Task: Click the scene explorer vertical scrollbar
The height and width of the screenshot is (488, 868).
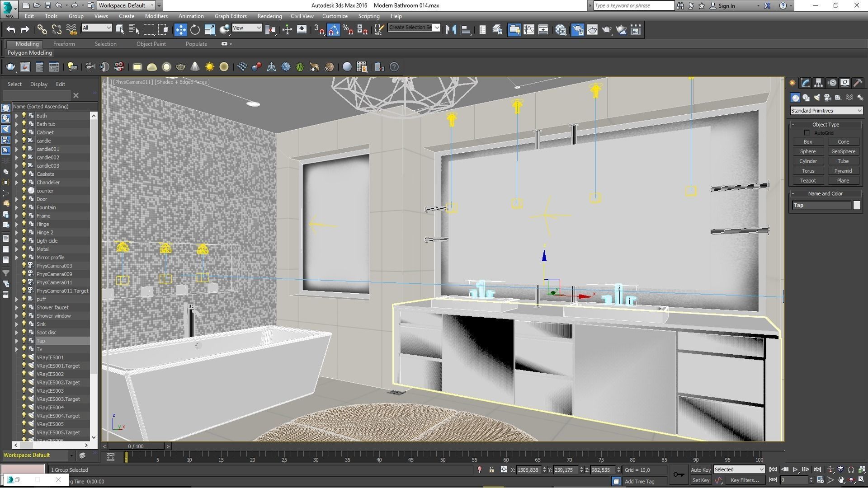Action: pyautogui.click(x=94, y=277)
